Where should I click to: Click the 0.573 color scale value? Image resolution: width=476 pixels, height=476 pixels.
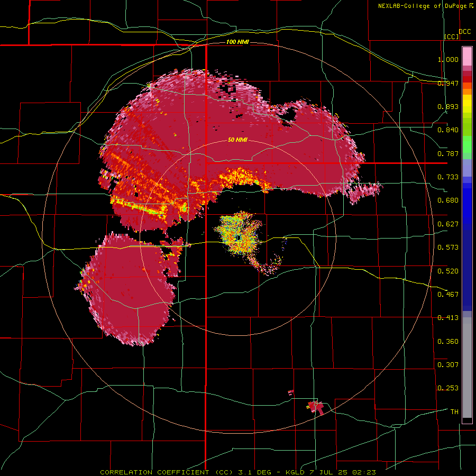(x=448, y=248)
